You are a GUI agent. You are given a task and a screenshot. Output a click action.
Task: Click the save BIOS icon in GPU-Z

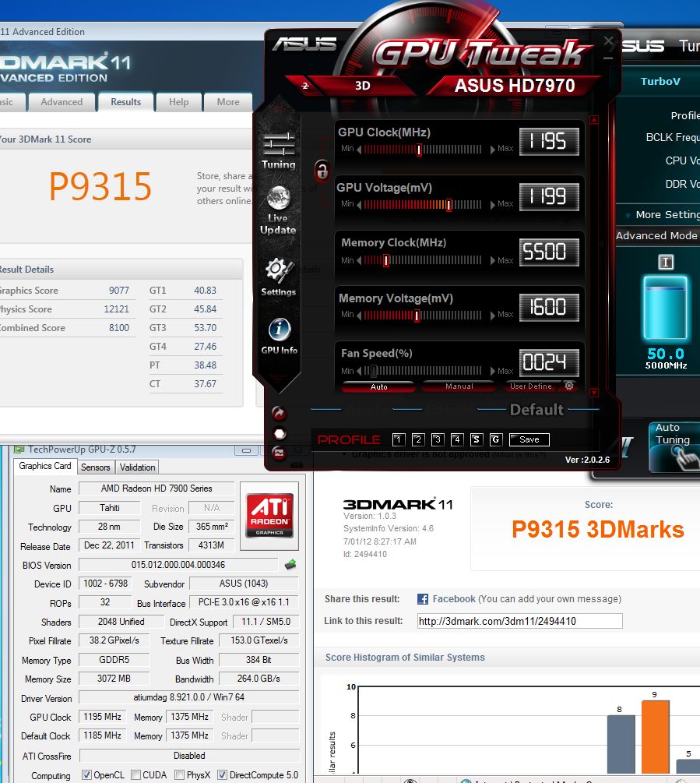pyautogui.click(x=290, y=565)
